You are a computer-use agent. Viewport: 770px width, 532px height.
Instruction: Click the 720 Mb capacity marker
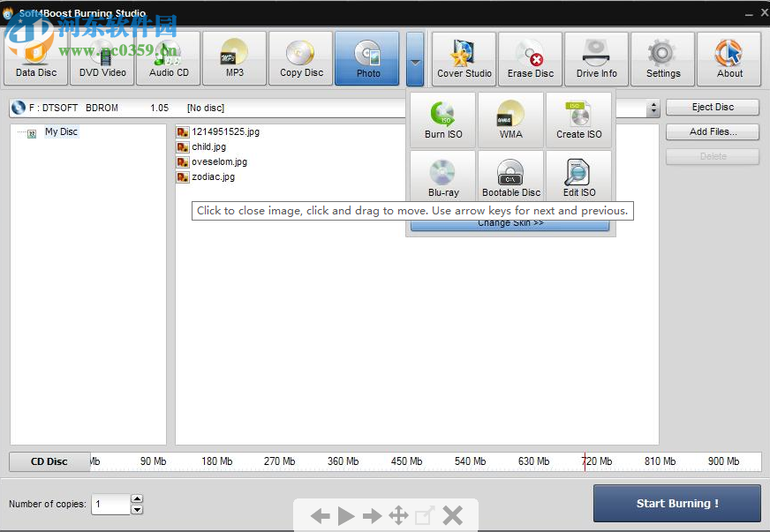(597, 461)
